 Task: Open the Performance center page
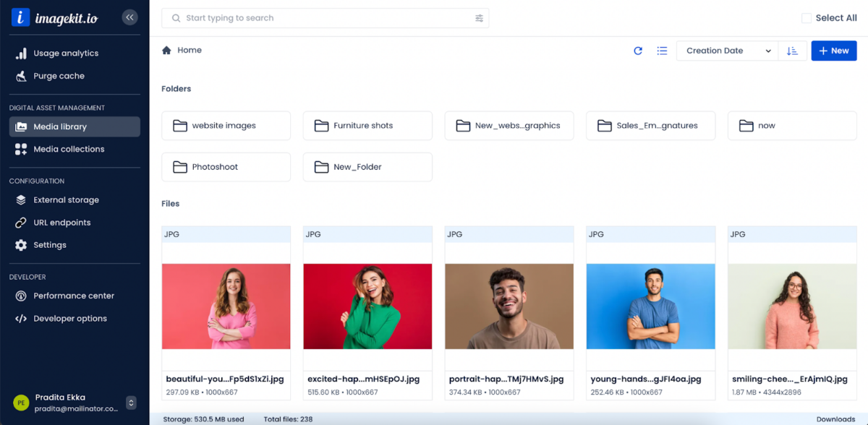74,296
